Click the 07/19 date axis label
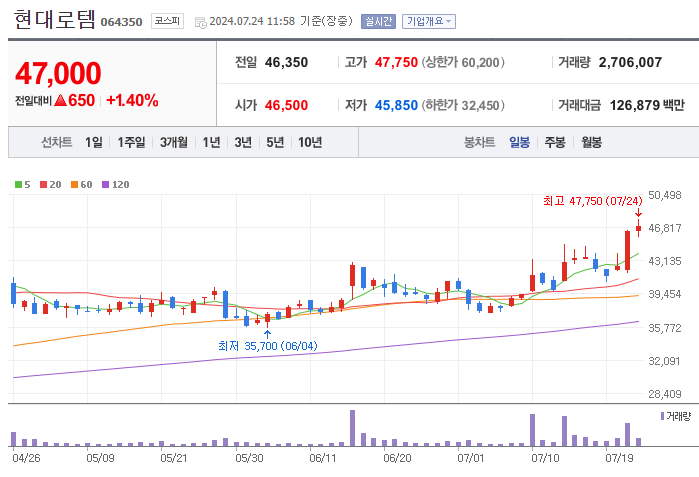This screenshot has height=477, width=699. [x=619, y=458]
